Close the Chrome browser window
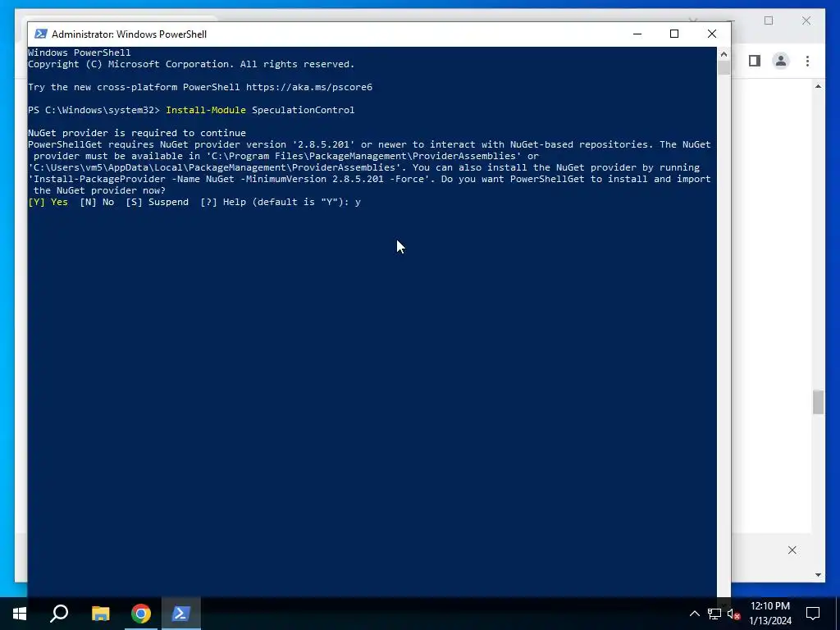 pos(806,21)
